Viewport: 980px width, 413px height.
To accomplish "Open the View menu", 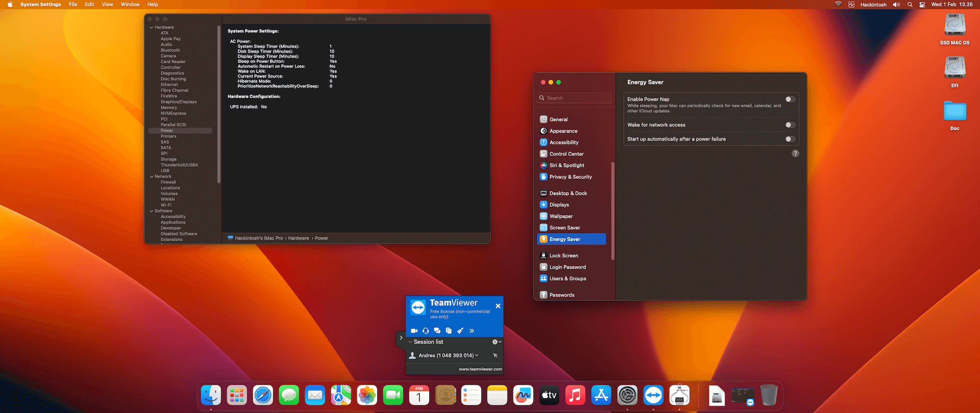I will 107,5.
